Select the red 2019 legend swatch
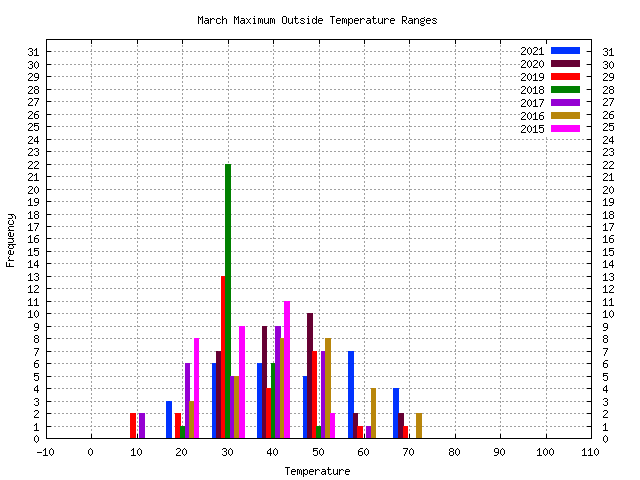The image size is (640, 480). (565, 77)
